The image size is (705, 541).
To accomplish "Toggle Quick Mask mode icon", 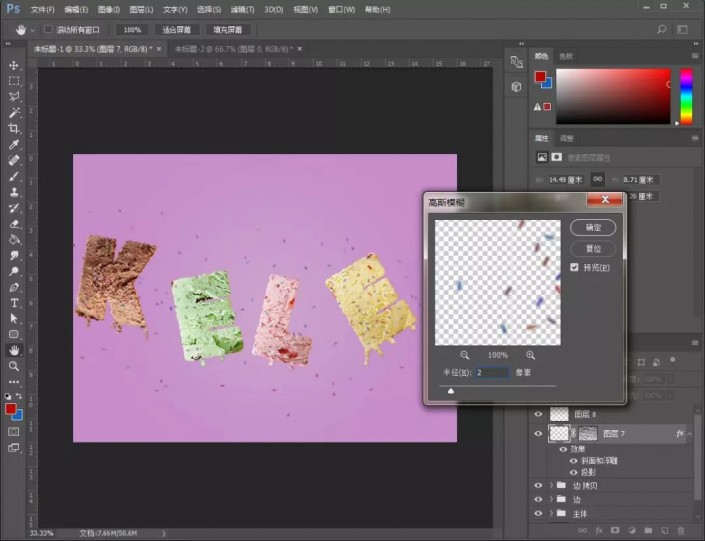I will [14, 432].
